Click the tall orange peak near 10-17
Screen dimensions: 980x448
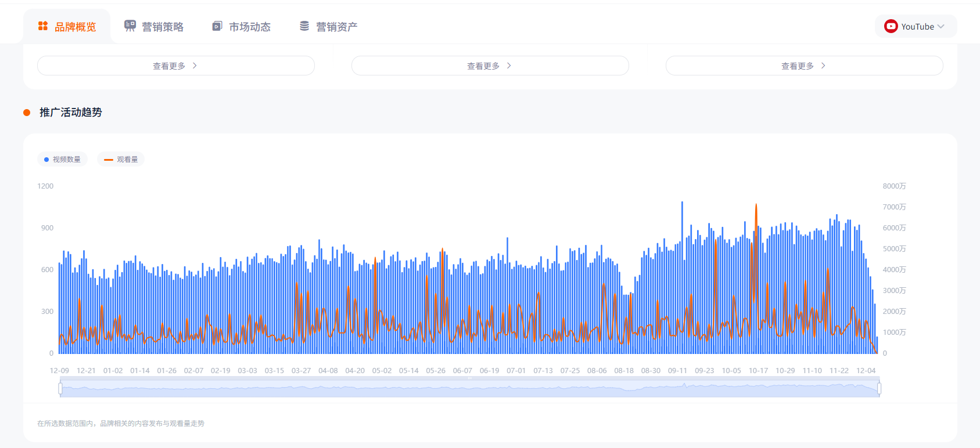(x=756, y=205)
